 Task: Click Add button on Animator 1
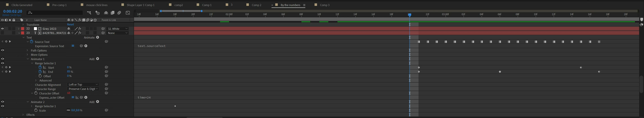pos(98,59)
